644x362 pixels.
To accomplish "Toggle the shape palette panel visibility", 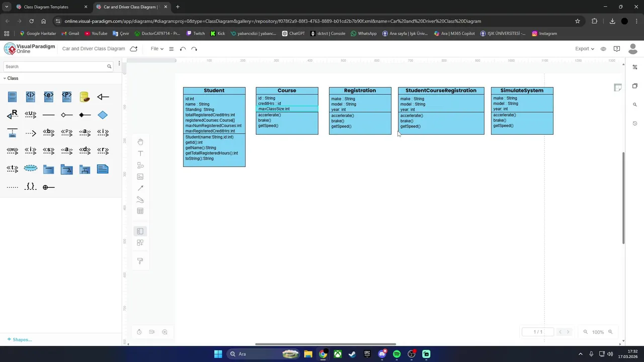I will coord(140,231).
